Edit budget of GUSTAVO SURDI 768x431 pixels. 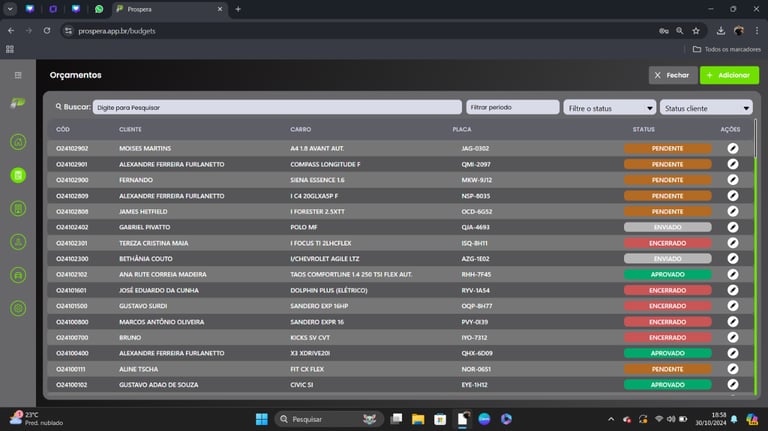click(733, 306)
